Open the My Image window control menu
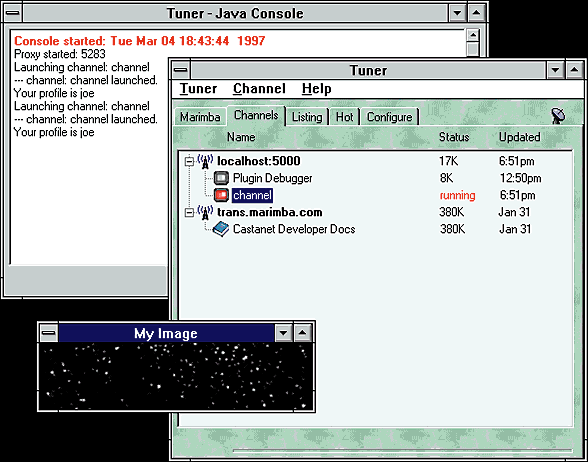 (49, 333)
